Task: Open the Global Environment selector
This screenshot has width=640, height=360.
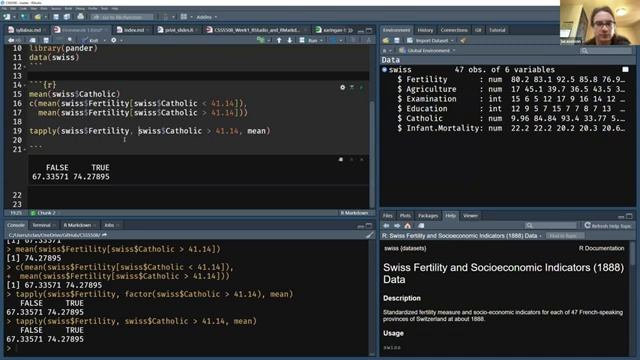Action: 427,51
